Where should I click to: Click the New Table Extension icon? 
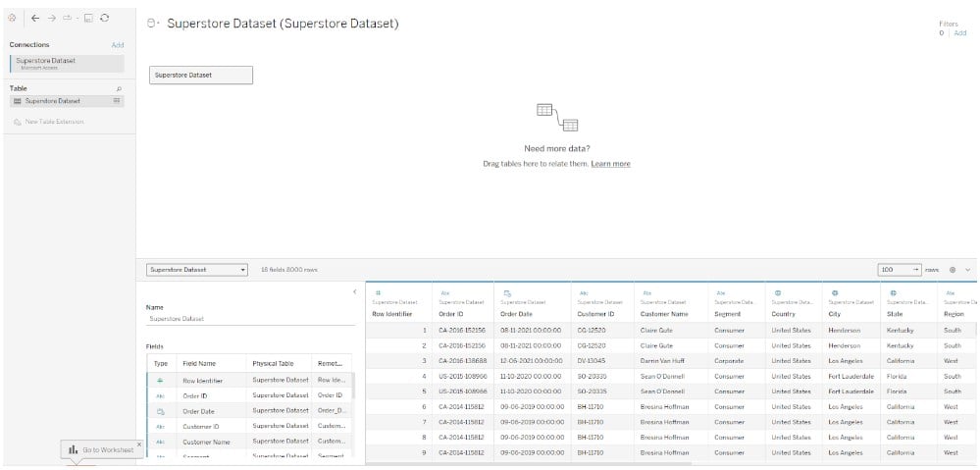tap(18, 122)
